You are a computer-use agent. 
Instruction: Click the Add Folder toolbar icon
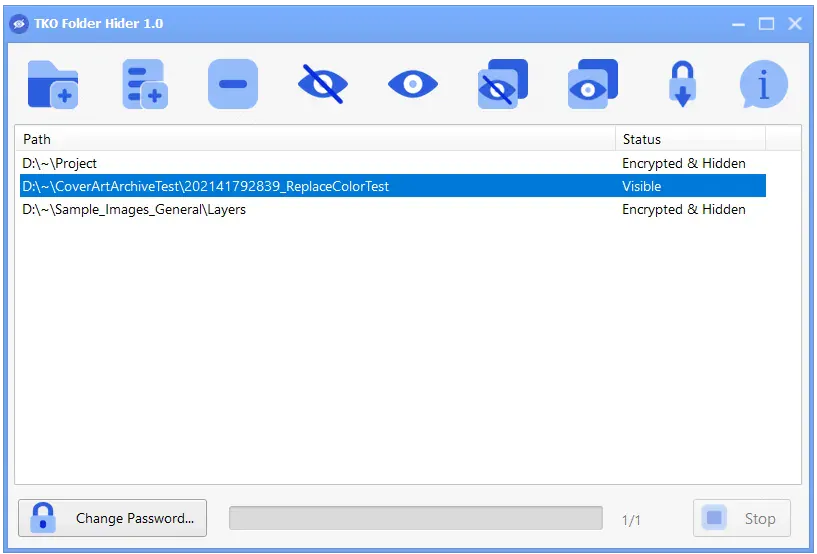tap(53, 84)
